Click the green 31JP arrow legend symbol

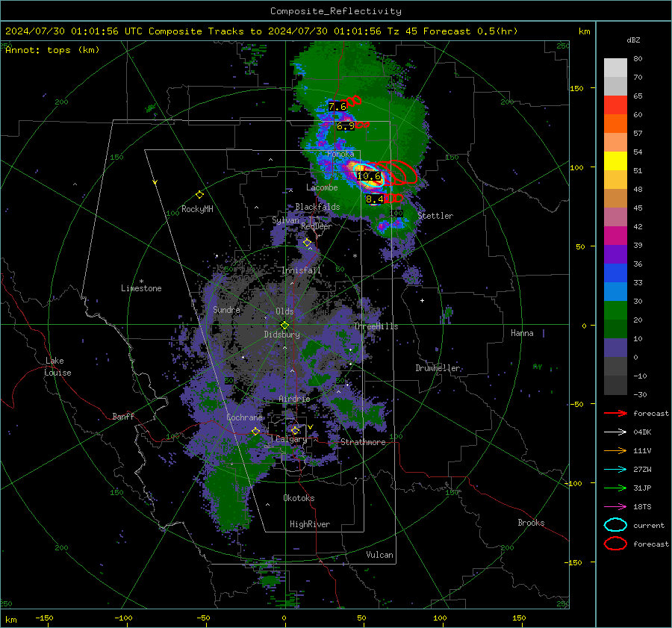[615, 488]
